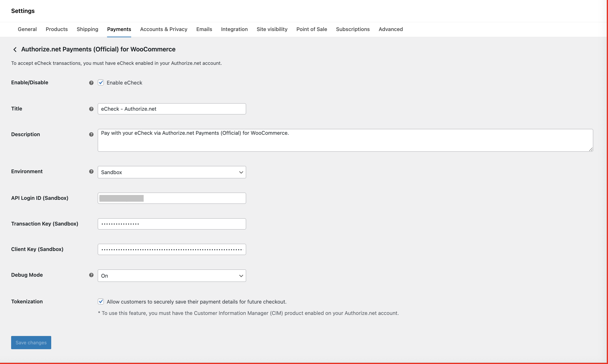Screen dimensions: 608x364
Task: Click the Customer Information Manager (CIM) note text
Action: pos(248,313)
